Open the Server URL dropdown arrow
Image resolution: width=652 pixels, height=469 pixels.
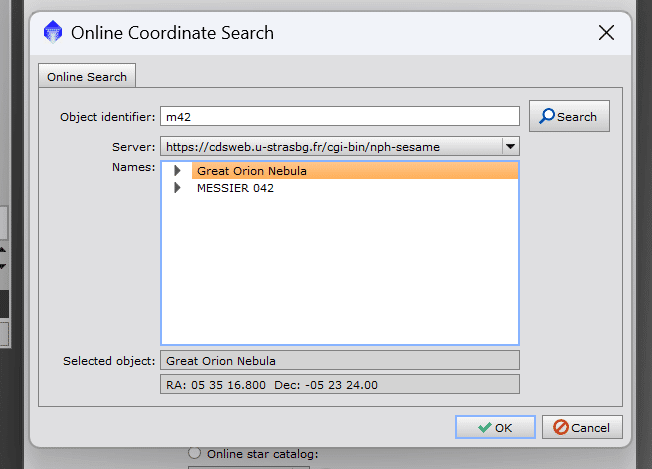coord(510,146)
